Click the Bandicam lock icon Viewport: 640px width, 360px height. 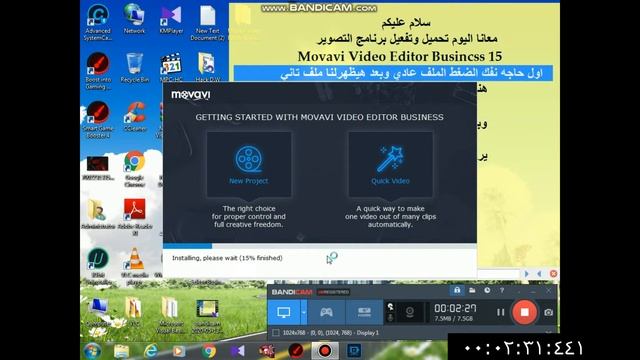tap(457, 290)
